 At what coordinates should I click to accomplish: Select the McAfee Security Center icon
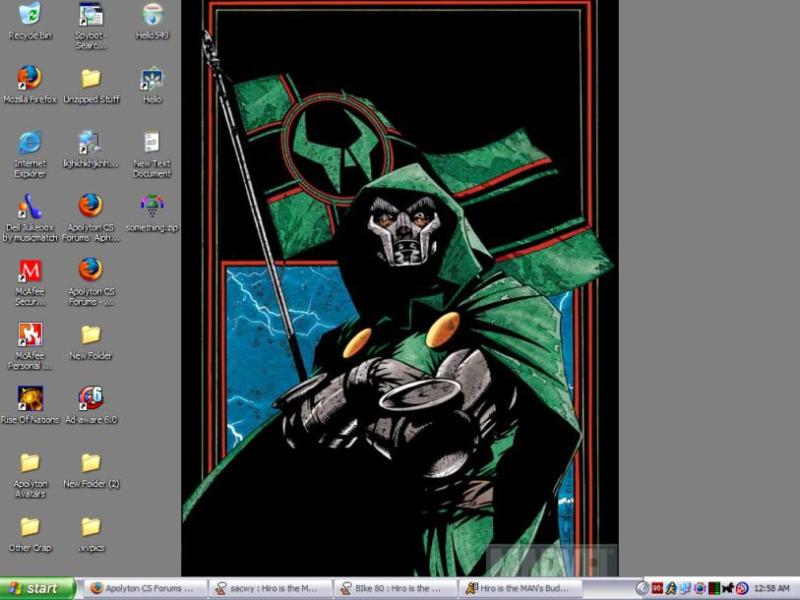[x=30, y=271]
